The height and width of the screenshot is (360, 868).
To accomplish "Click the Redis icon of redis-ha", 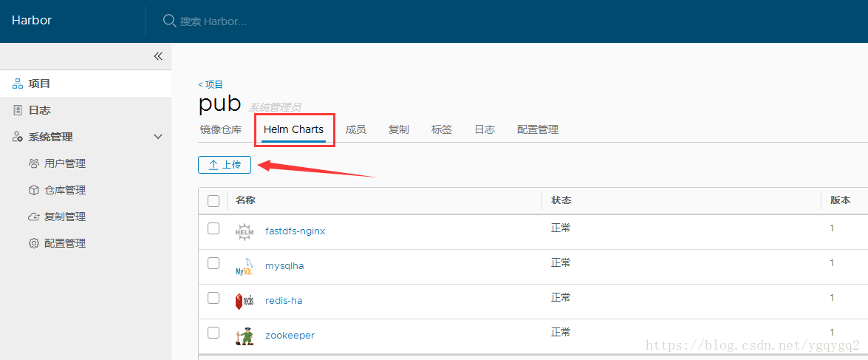I will tap(244, 302).
